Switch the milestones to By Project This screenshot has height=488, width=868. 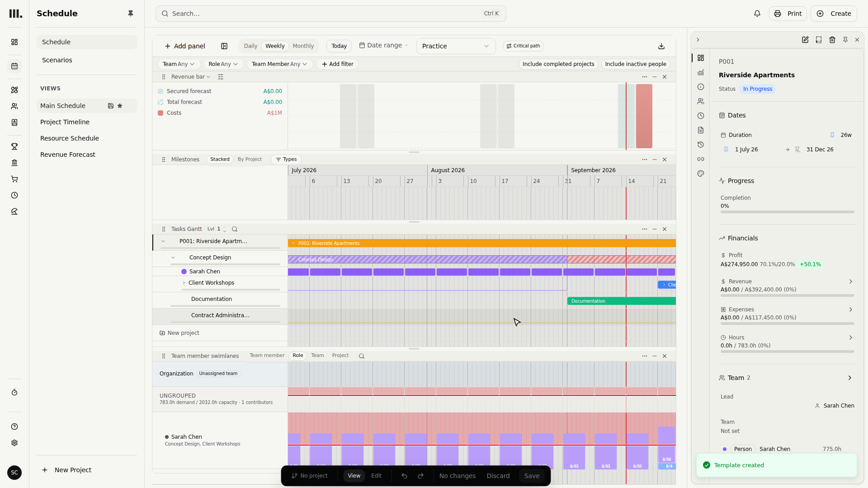pyautogui.click(x=250, y=160)
